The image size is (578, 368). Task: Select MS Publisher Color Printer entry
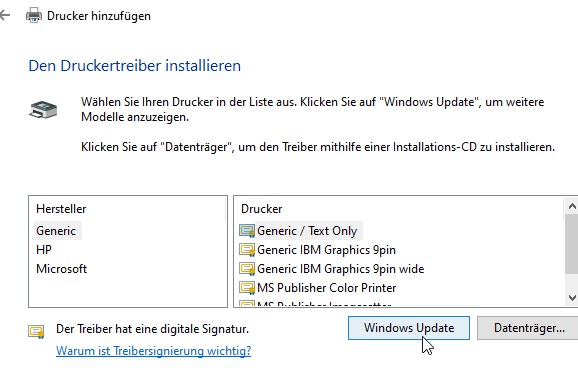(x=327, y=288)
